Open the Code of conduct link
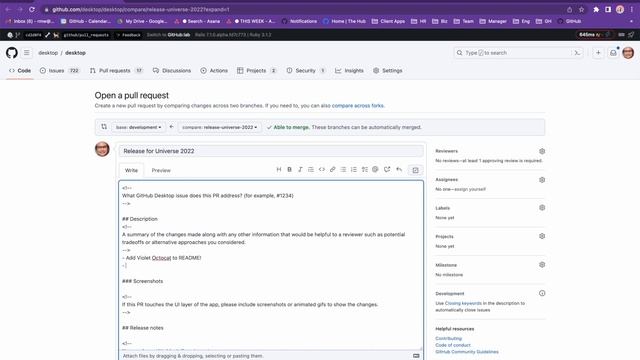Image resolution: width=640 pixels, height=360 pixels. 453,345
